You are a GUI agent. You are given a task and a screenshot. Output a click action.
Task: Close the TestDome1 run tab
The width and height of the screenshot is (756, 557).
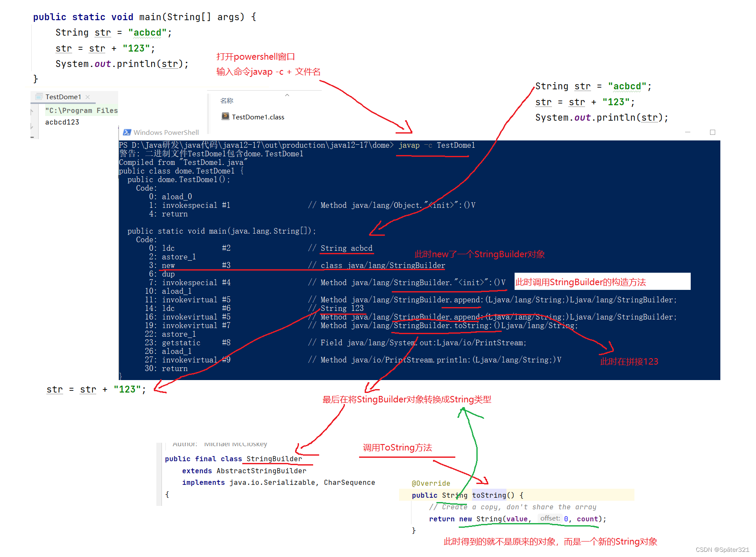(88, 97)
